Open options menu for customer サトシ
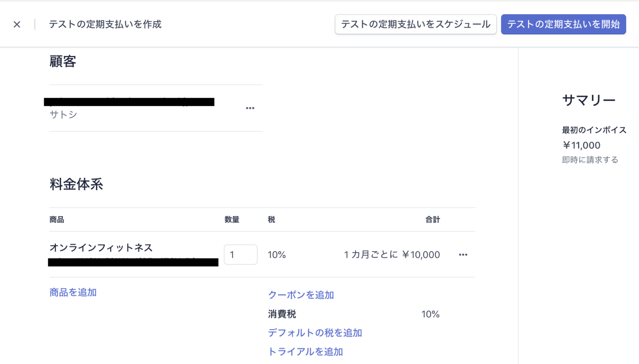Screen dimensions: 639x364 pyautogui.click(x=250, y=108)
